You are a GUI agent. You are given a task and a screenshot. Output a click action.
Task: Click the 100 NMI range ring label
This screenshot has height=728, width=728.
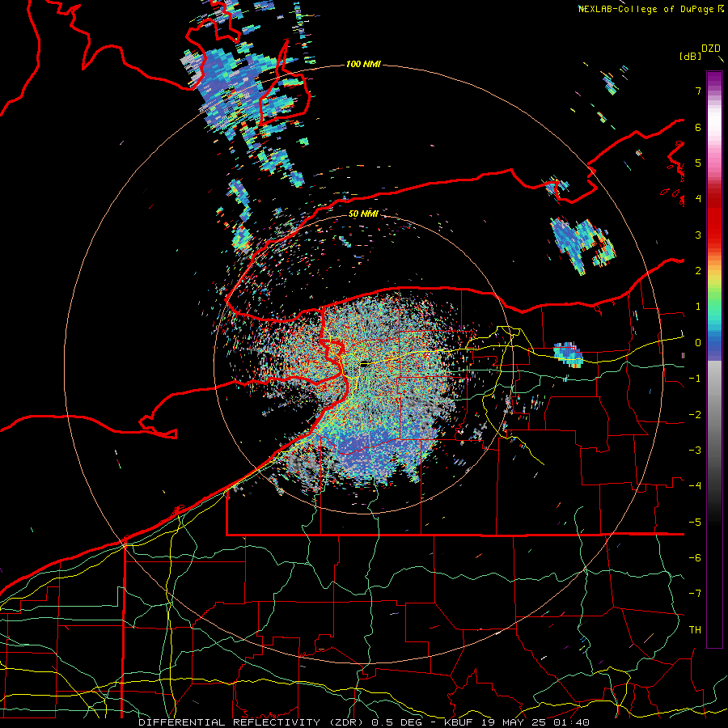pos(363,64)
